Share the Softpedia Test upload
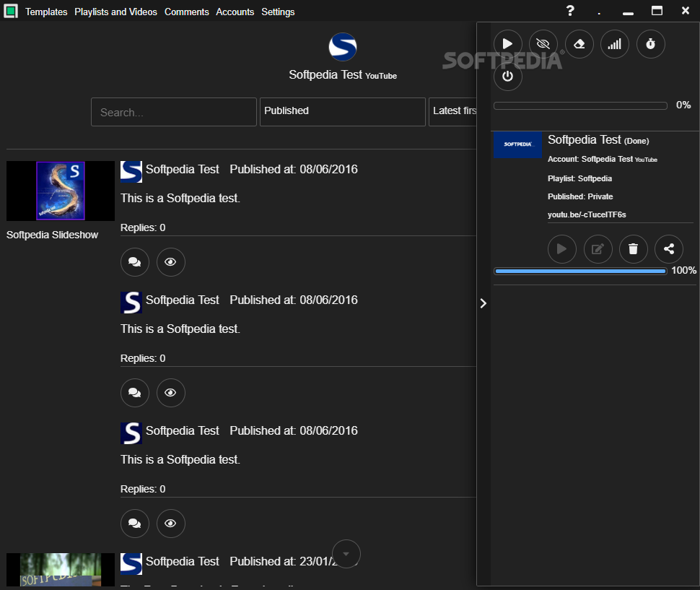Viewport: 700px width, 590px height. [669, 248]
